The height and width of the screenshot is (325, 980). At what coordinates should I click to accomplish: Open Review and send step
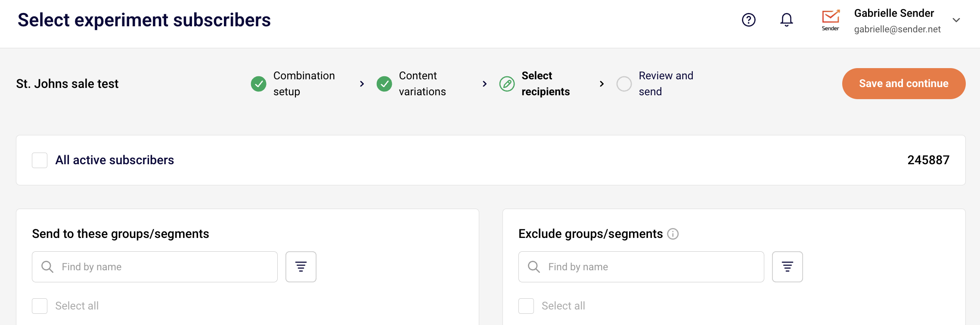666,84
